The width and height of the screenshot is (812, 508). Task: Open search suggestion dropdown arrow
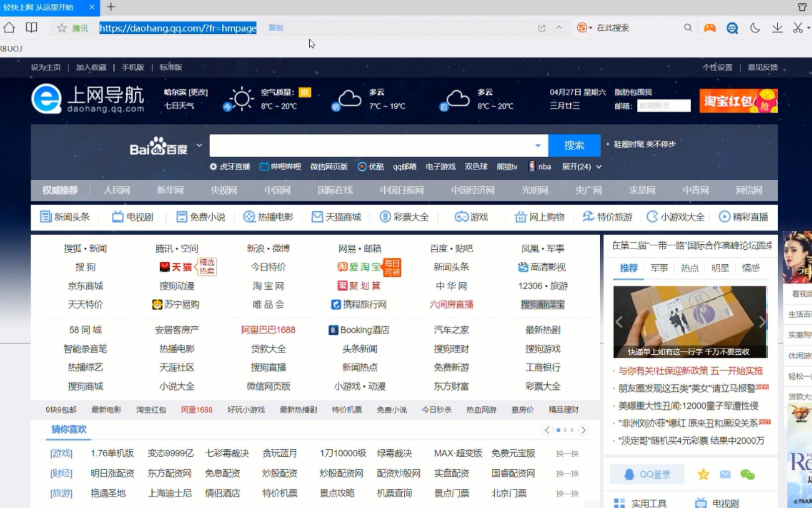(538, 146)
